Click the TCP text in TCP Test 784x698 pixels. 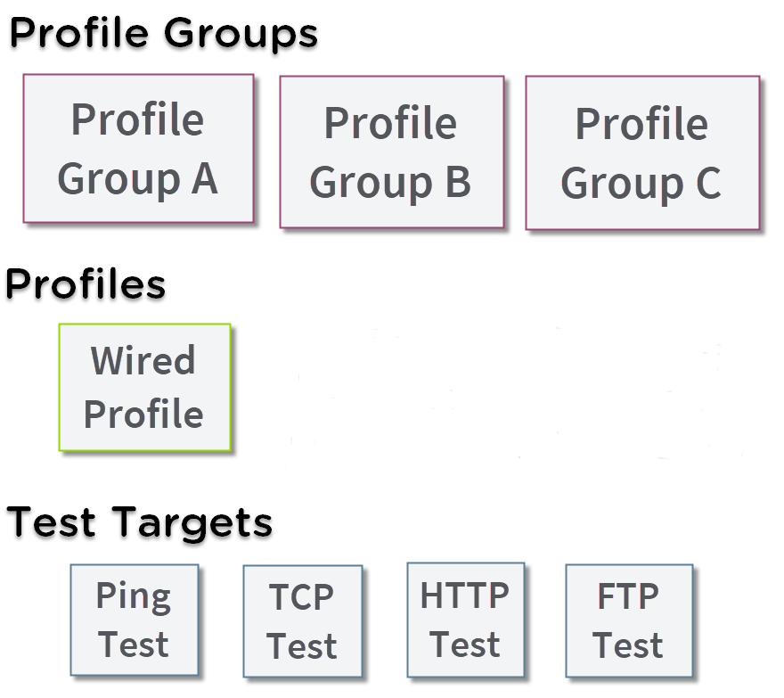tap(301, 597)
